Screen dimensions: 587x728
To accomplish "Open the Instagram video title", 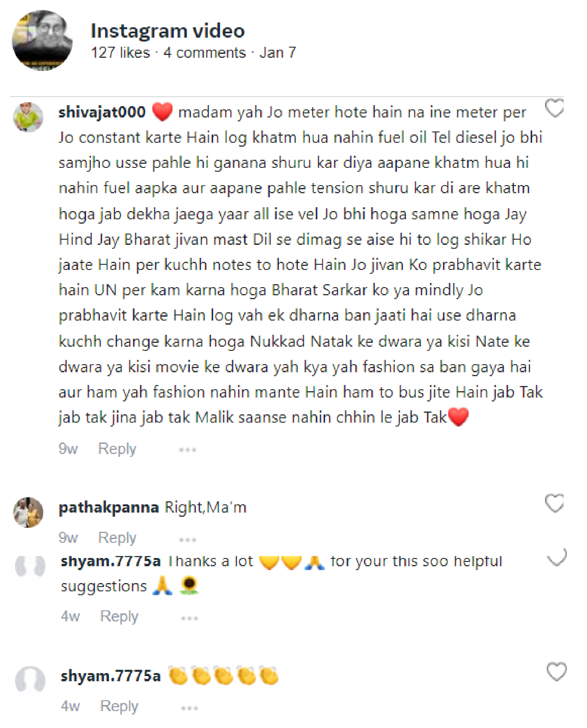I will 168,31.
